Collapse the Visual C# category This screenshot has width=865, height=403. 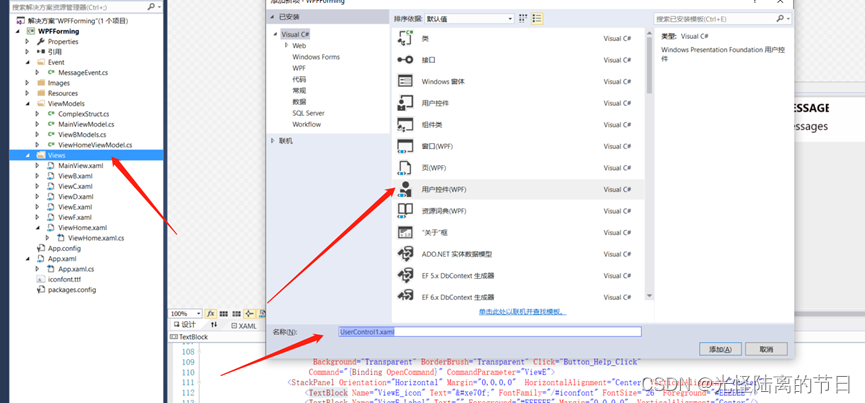pyautogui.click(x=275, y=34)
